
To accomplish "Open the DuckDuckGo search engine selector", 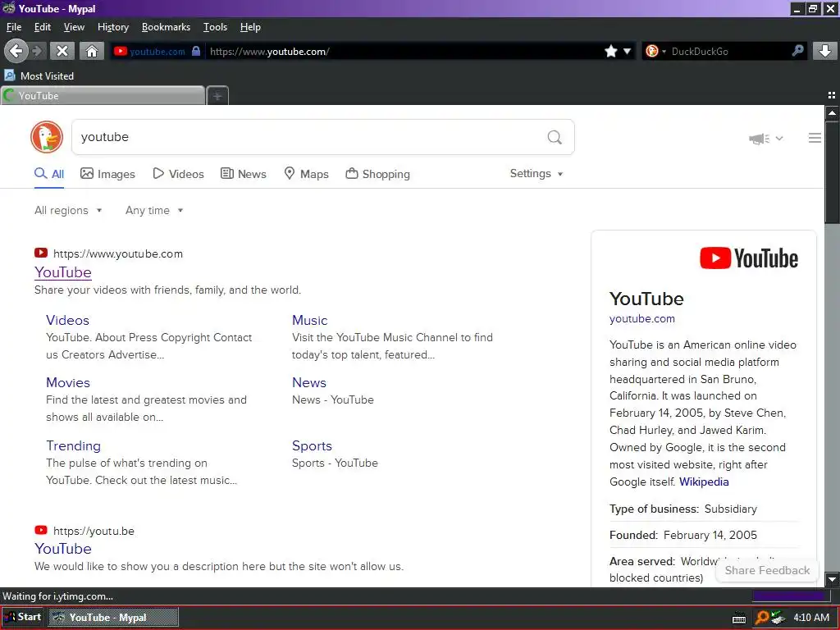I will pos(655,51).
